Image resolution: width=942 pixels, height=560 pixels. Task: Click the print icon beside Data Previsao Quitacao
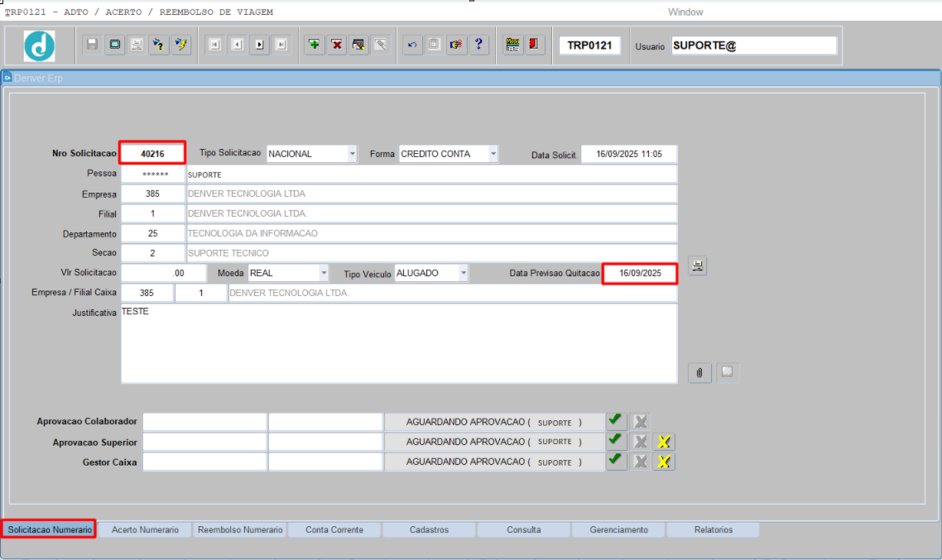click(698, 266)
